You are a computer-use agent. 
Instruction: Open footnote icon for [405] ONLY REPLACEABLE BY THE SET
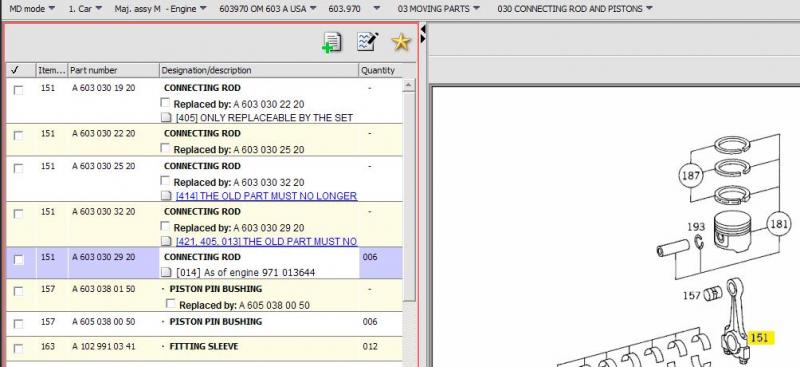[166, 118]
